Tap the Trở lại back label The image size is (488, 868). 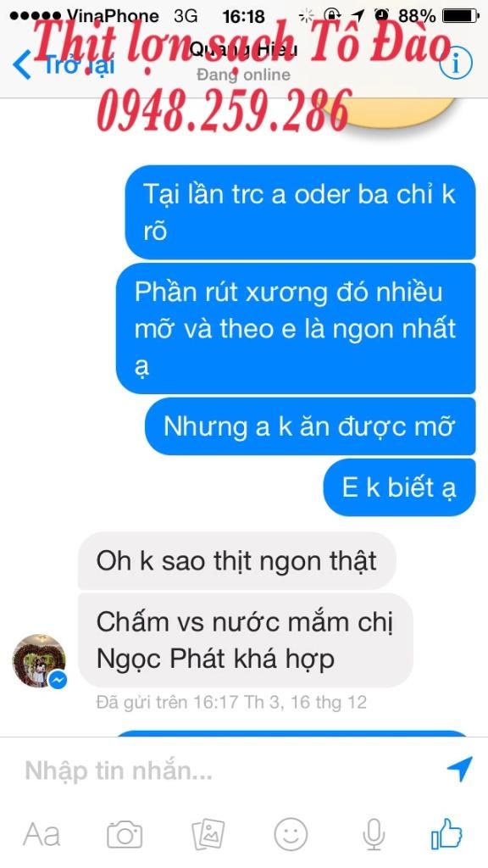point(79,65)
